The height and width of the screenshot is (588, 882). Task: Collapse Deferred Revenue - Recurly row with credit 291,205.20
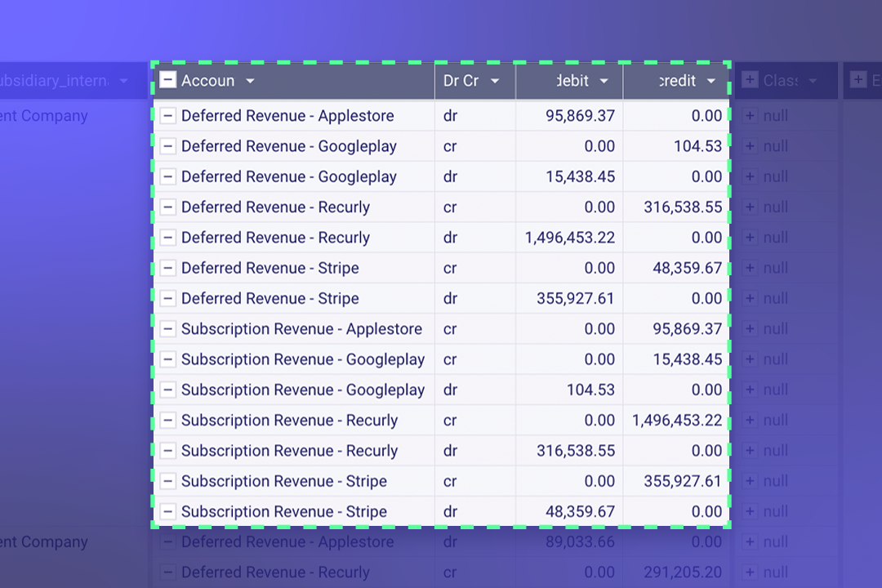click(x=167, y=572)
